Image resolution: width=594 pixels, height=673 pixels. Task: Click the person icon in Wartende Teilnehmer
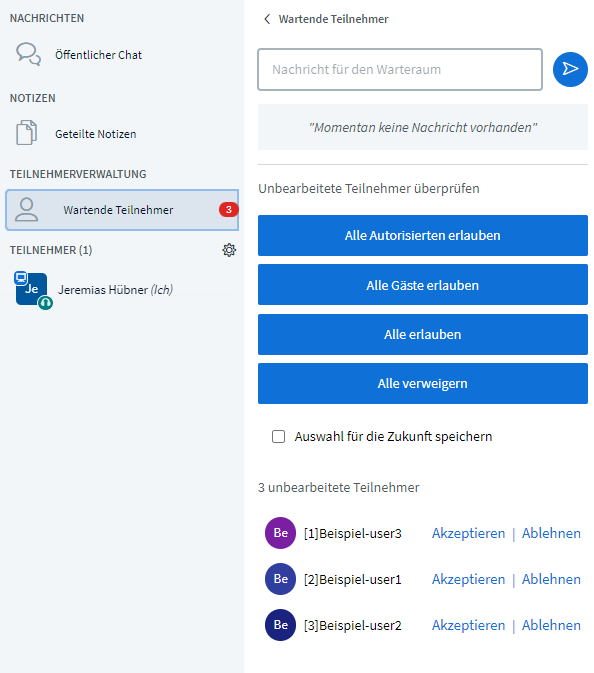pyautogui.click(x=27, y=209)
